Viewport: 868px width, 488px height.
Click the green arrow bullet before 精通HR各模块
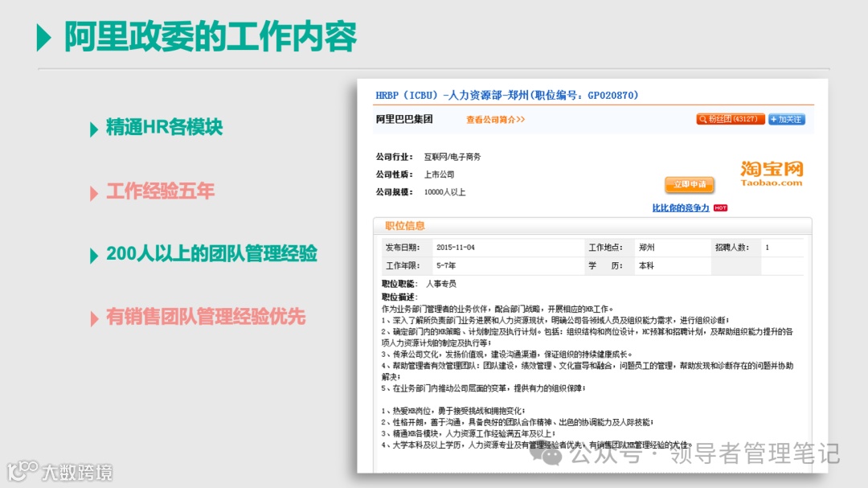click(x=93, y=129)
